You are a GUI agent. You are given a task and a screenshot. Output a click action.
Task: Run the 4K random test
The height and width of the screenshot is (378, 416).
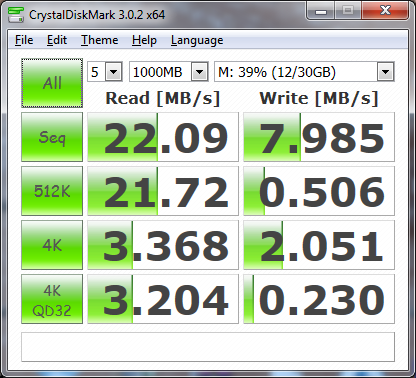tap(52, 245)
